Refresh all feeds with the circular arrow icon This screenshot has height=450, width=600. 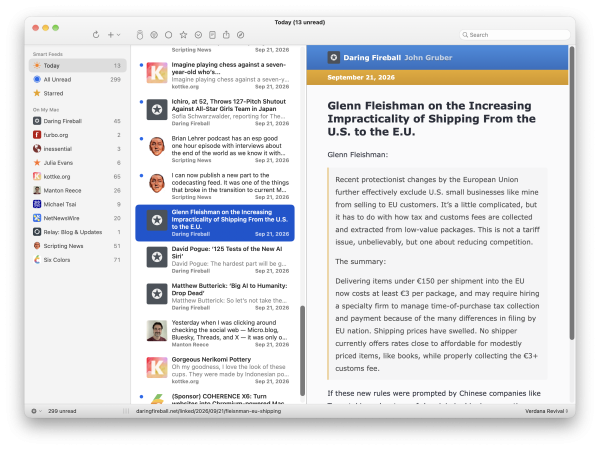coord(96,35)
